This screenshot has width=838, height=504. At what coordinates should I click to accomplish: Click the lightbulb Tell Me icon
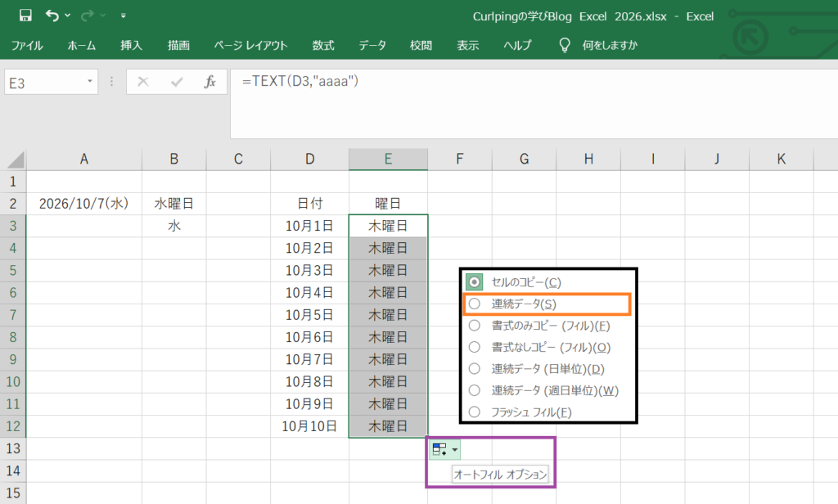point(565,46)
